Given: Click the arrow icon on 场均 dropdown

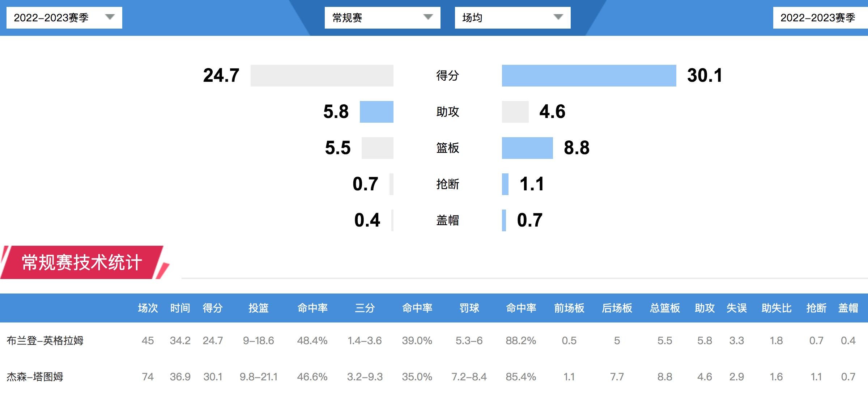Looking at the screenshot, I should coord(558,17).
